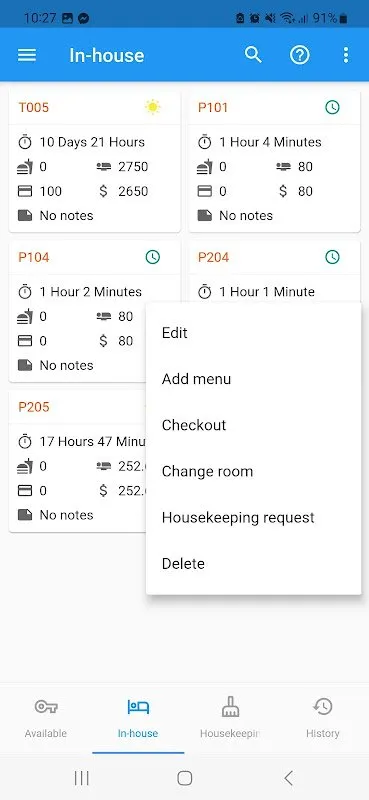Screen dimensions: 369x800
Task: Tap the sun icon on T005 card
Action: 153,107
